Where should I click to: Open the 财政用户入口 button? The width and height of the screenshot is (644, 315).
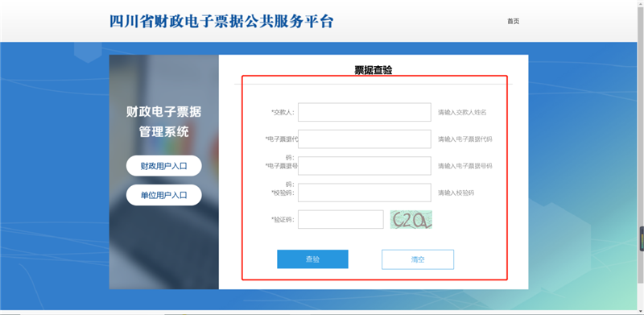point(164,166)
